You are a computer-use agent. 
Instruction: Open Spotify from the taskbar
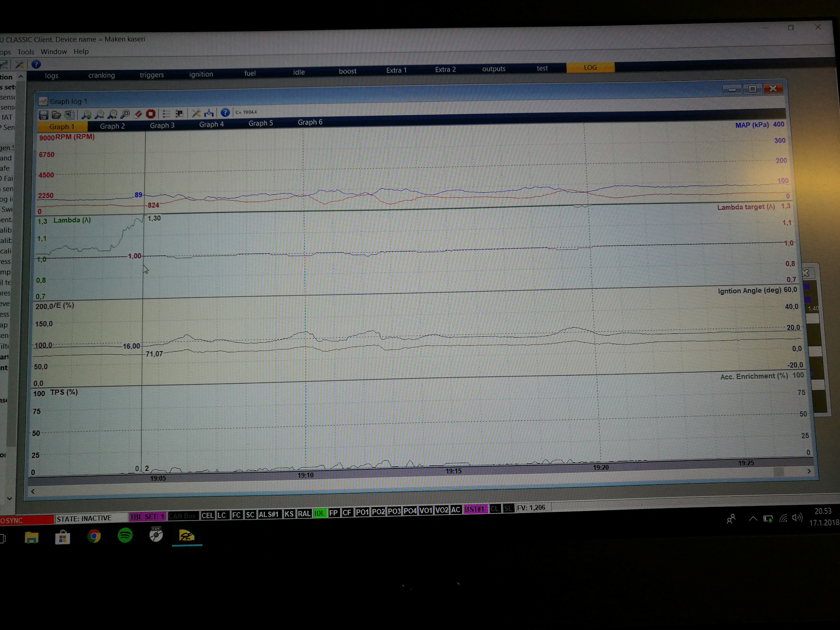pos(125,536)
